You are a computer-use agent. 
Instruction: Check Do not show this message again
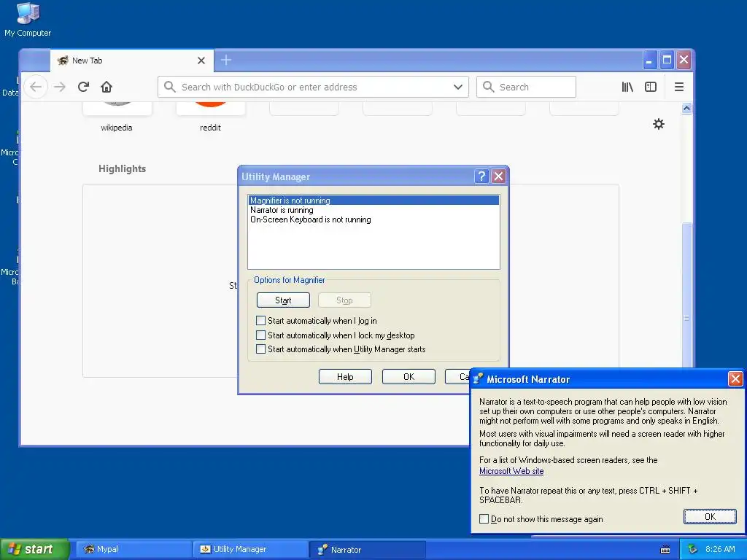(x=484, y=519)
